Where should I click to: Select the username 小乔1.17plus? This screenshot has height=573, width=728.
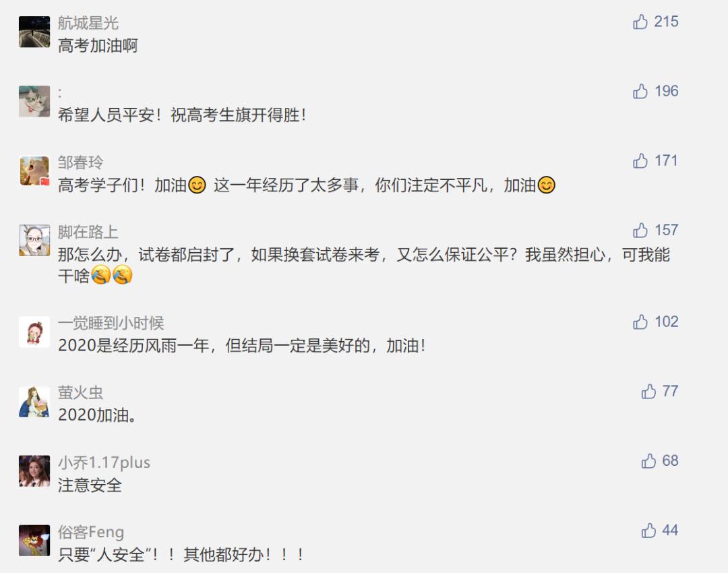(104, 462)
